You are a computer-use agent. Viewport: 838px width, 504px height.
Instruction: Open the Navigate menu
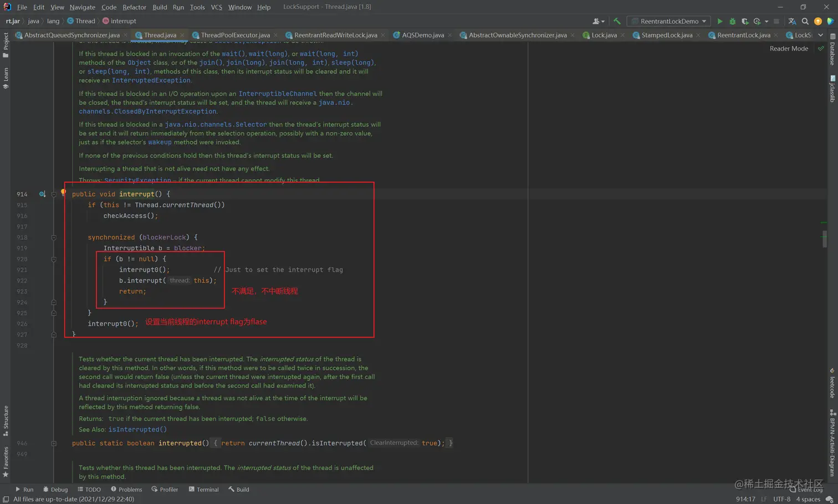click(x=82, y=7)
